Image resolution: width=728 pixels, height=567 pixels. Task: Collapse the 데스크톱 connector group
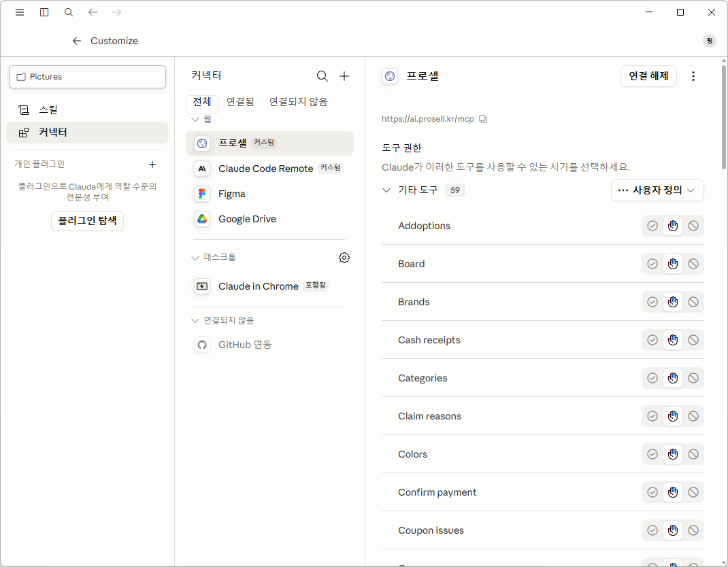[195, 258]
